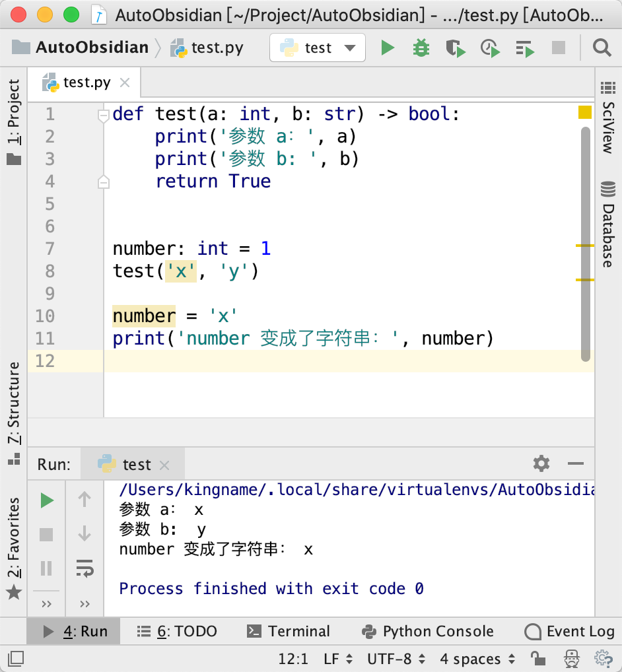This screenshot has height=672, width=622.
Task: Open Run panel settings gear
Action: pos(541,463)
